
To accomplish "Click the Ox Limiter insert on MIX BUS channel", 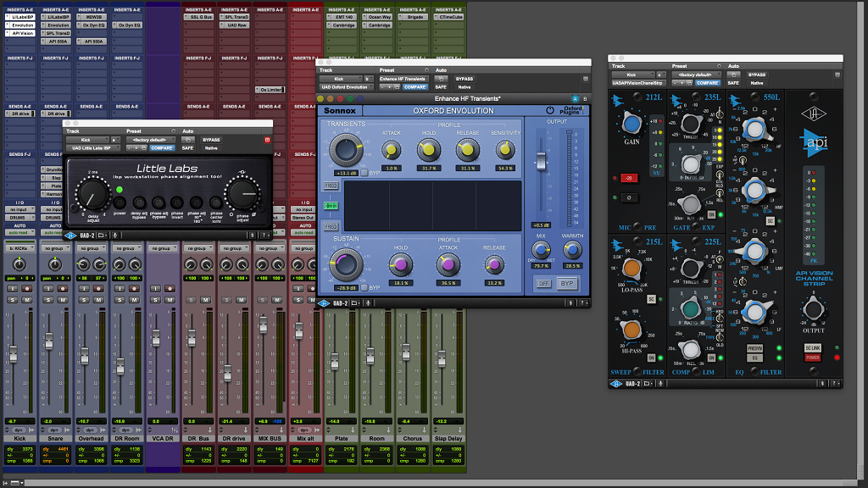I will (x=270, y=90).
